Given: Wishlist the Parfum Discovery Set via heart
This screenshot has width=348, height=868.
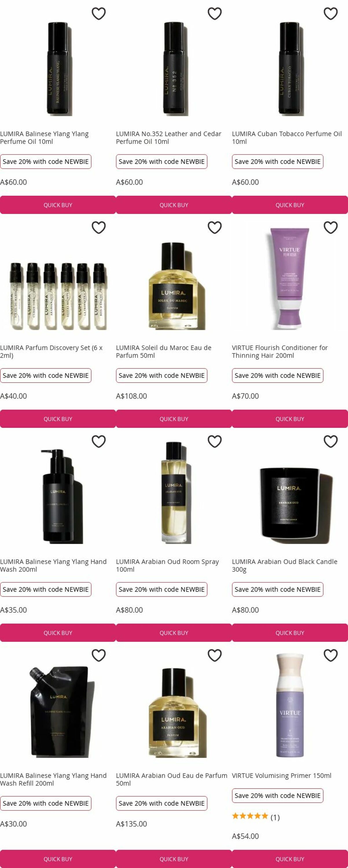Looking at the screenshot, I should [x=99, y=228].
